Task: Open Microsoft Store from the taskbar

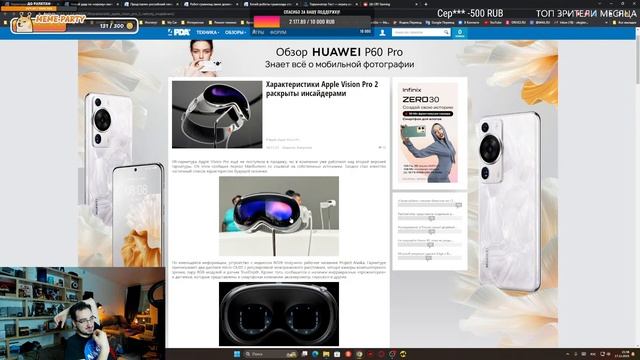Action: coord(337,354)
